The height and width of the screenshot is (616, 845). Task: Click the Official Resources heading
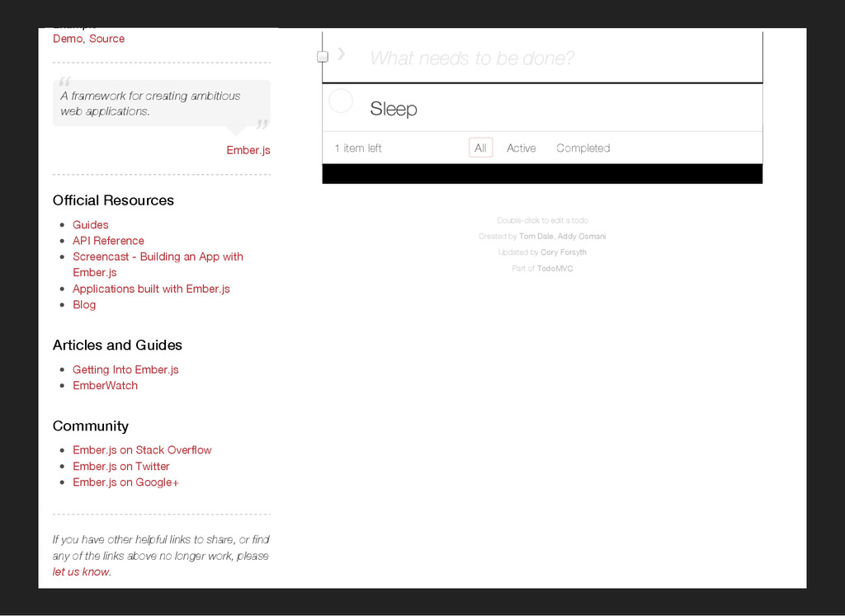[x=113, y=200]
